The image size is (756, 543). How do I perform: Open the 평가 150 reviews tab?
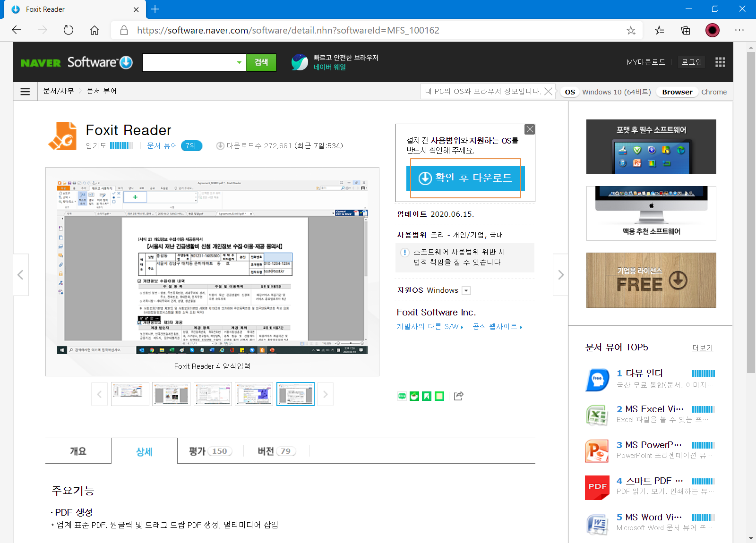(x=210, y=451)
